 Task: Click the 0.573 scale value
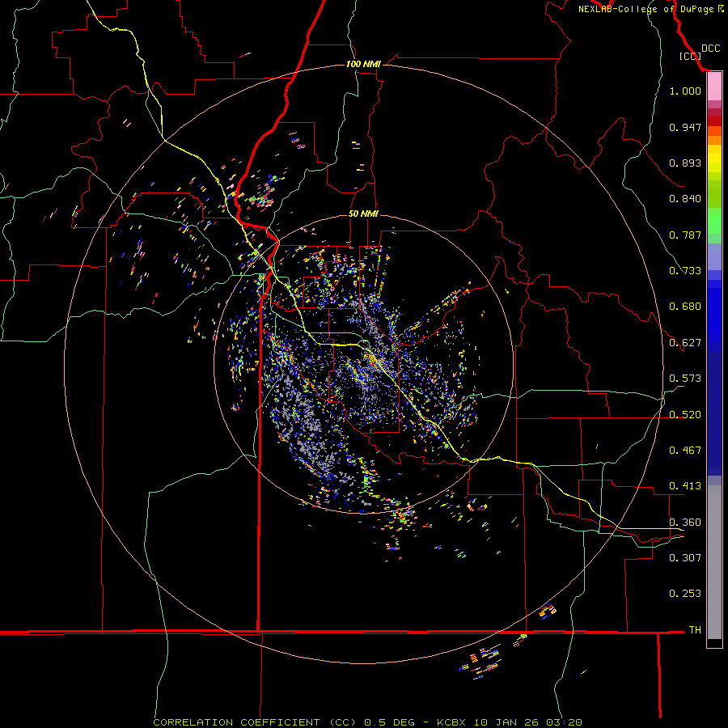(x=685, y=379)
